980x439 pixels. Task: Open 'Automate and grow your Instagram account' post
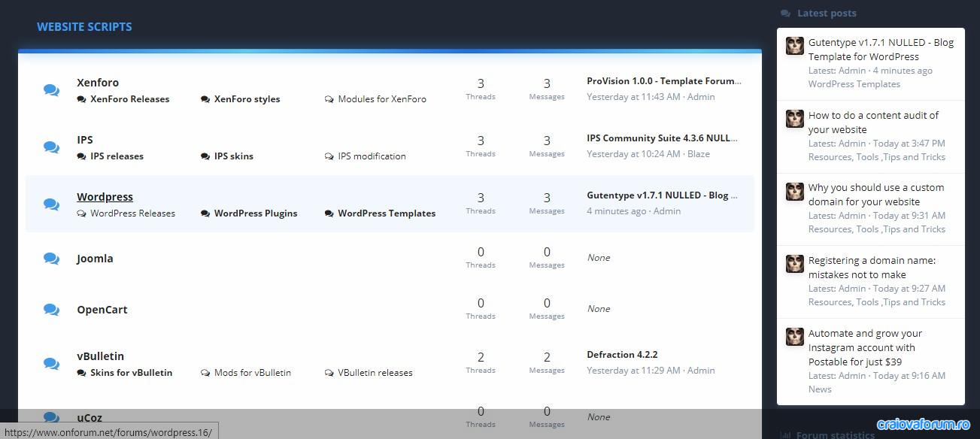(x=865, y=347)
